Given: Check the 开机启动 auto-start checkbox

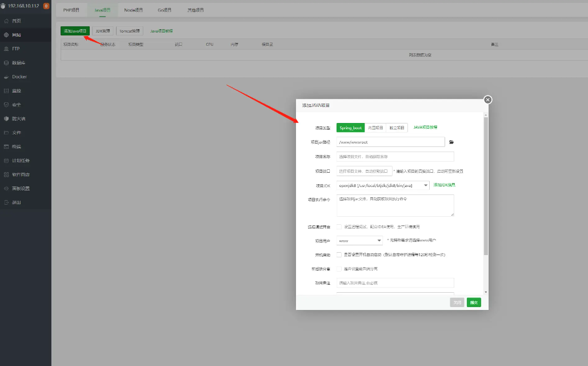Looking at the screenshot, I should pyautogui.click(x=339, y=254).
